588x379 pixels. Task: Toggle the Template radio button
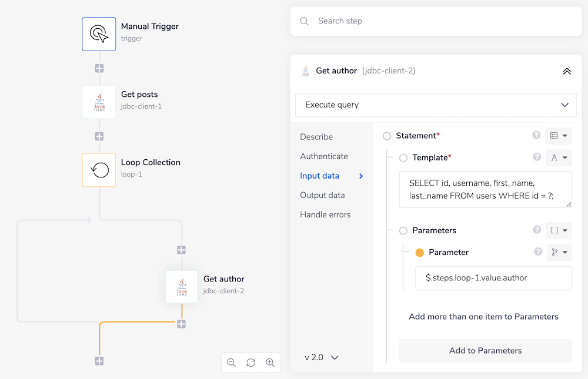point(403,157)
